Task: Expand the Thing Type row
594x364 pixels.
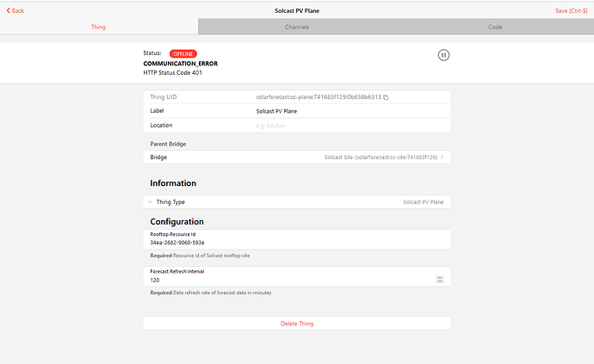Action: [297, 202]
